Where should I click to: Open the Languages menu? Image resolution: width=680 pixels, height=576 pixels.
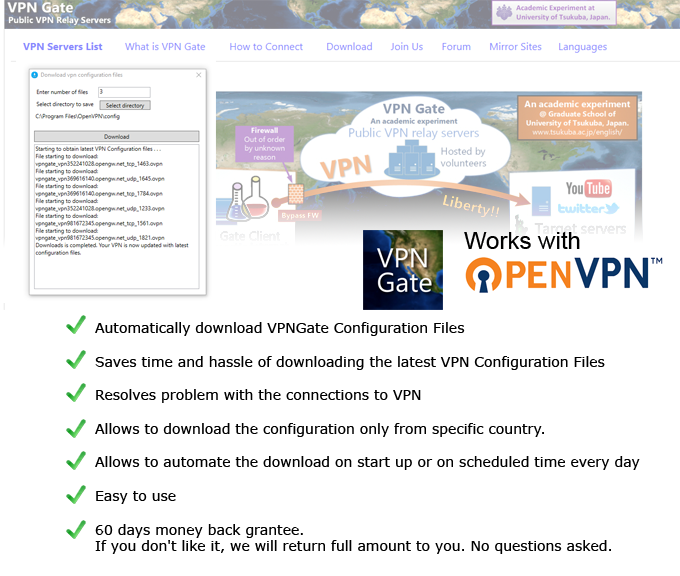click(x=582, y=47)
